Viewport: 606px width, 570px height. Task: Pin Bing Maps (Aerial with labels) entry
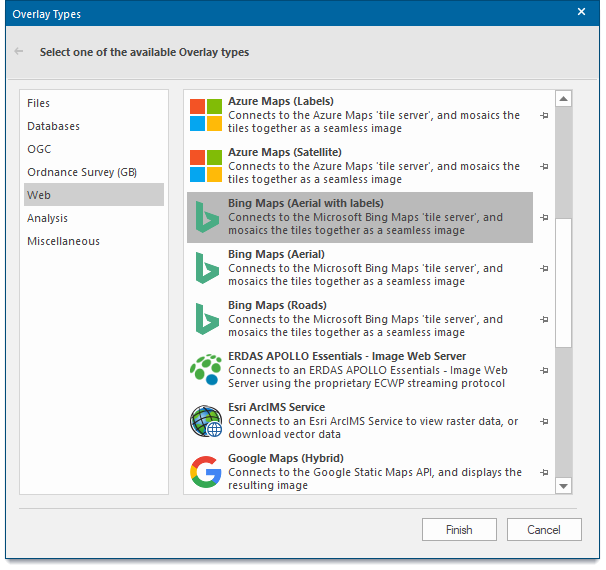click(x=544, y=217)
